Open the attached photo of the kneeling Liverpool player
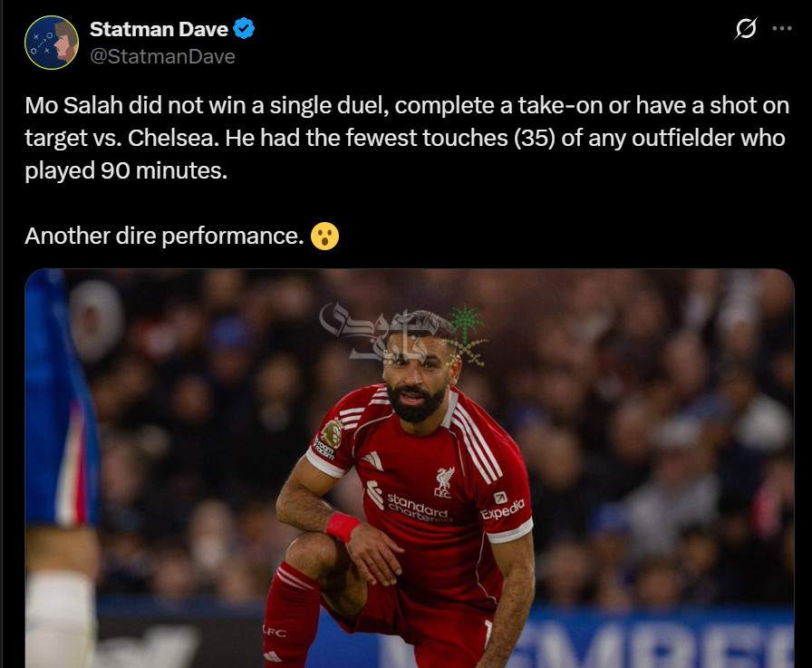Screen dimensions: 812x668 point(410,468)
